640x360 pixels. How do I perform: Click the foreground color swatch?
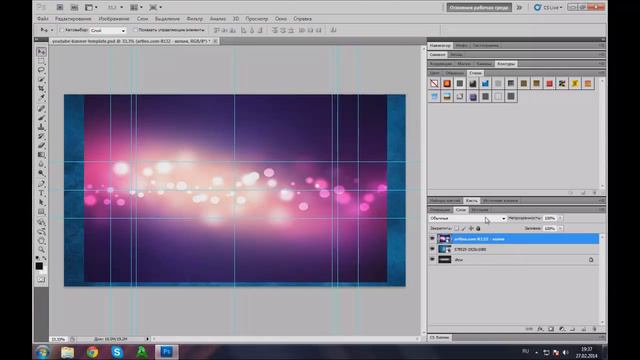pos(39,266)
